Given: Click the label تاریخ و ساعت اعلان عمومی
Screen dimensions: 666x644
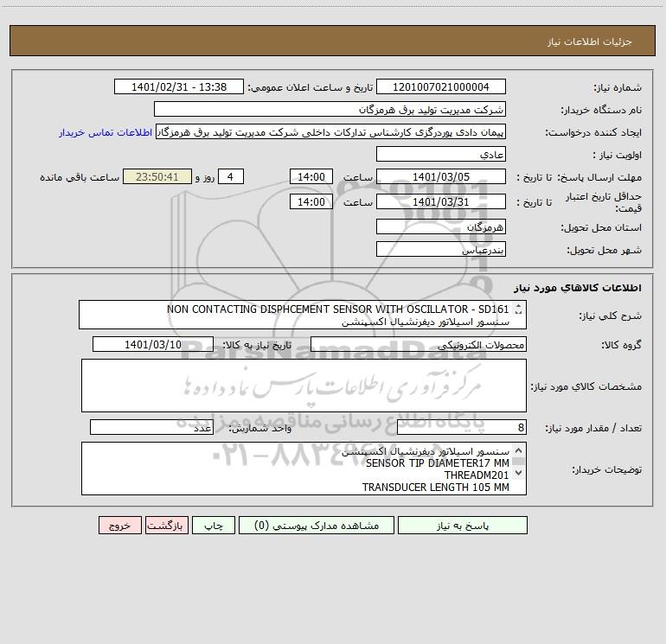Looking at the screenshot, I should 311,87.
